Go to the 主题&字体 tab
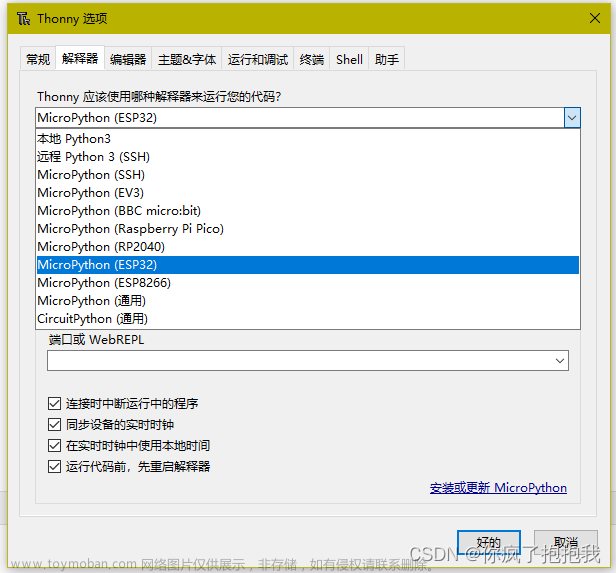This screenshot has height=573, width=616. [187, 59]
